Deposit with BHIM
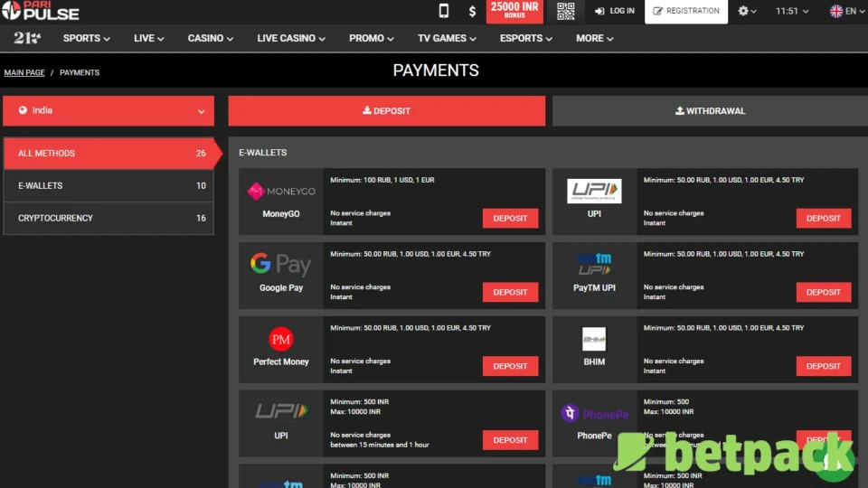Screen dimensions: 868x488 [x=823, y=366]
